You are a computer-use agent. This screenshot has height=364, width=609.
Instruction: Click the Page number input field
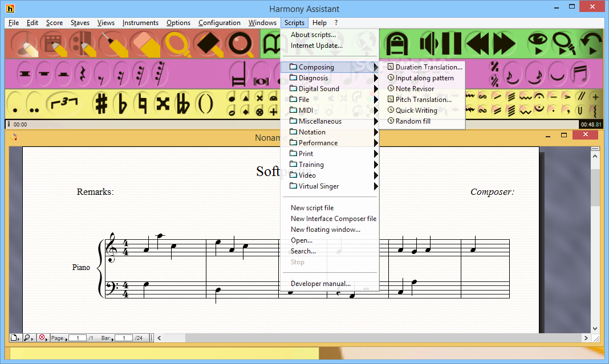click(x=78, y=338)
